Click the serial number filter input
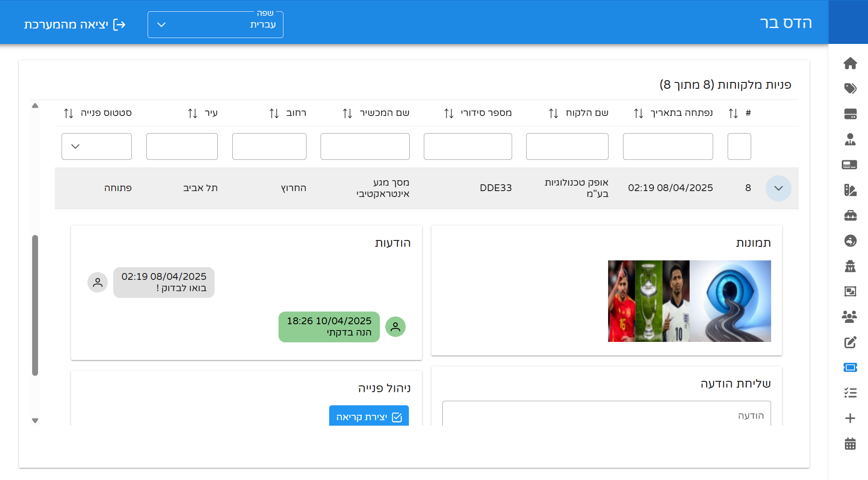The height and width of the screenshot is (480, 868). [468, 146]
